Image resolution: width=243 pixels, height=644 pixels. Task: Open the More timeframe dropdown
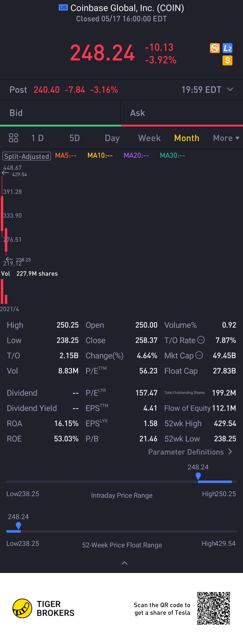tap(226, 138)
